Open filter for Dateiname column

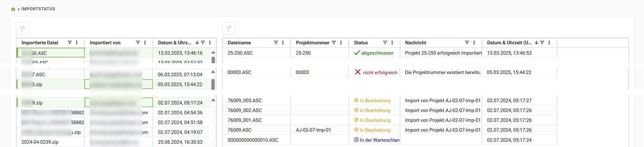coord(276,42)
